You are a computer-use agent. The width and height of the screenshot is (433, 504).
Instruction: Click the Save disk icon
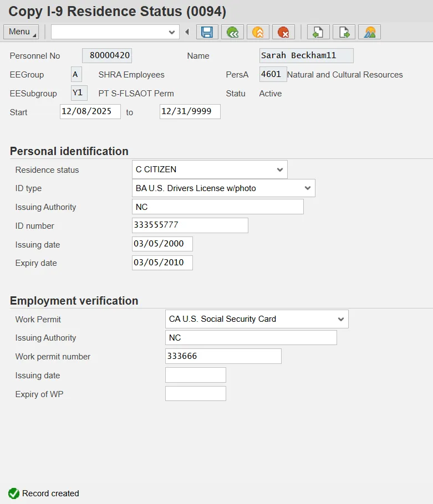pos(207,32)
